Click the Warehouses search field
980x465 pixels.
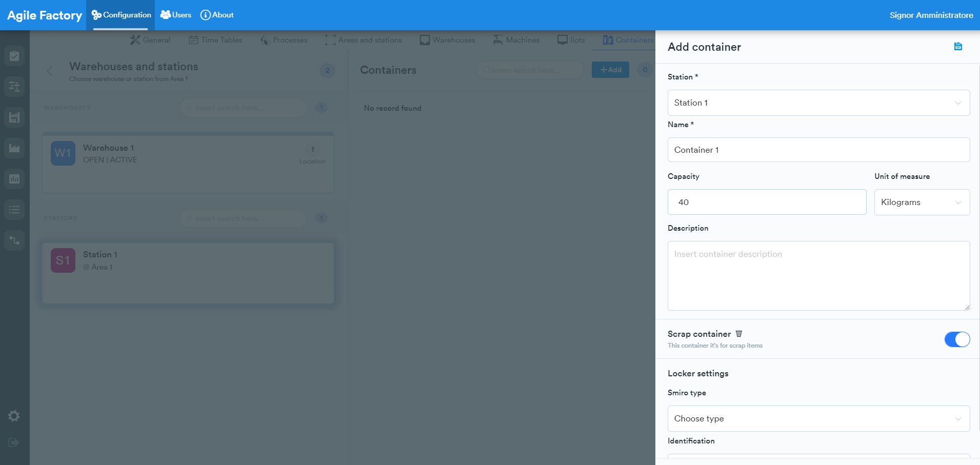[244, 108]
